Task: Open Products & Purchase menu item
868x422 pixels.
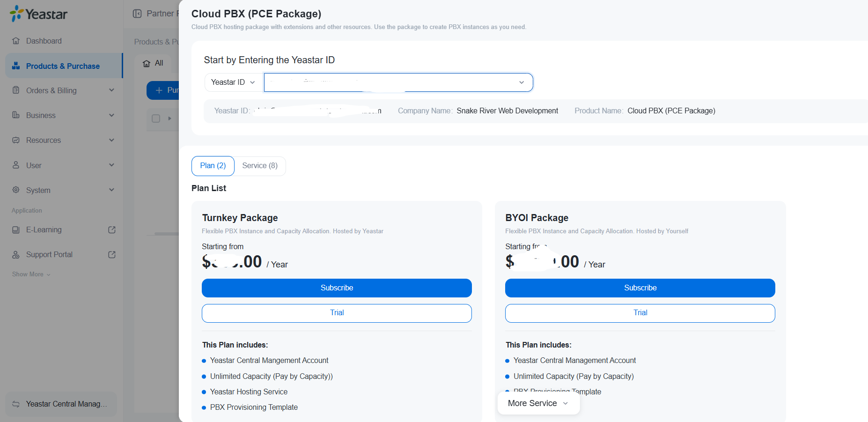Action: 63,66
